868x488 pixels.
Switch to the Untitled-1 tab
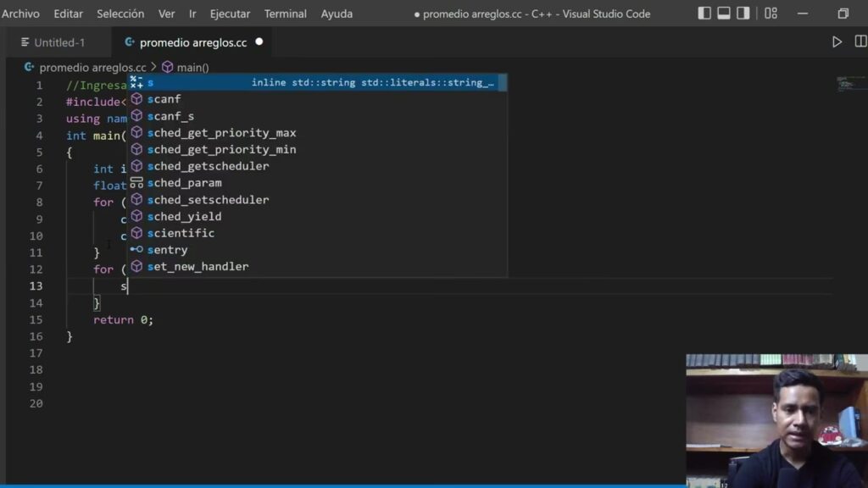(x=59, y=42)
